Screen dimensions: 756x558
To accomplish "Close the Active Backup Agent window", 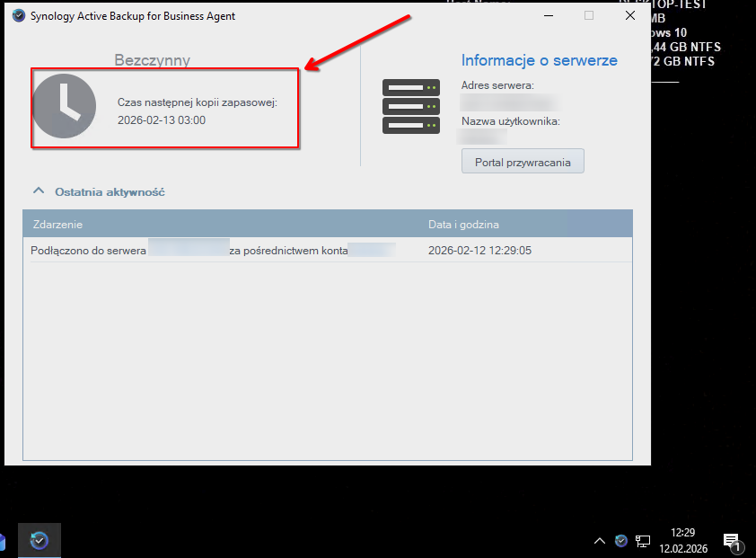I will pyautogui.click(x=629, y=15).
